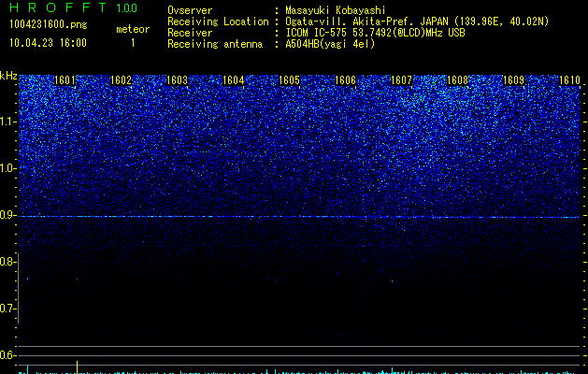Click the meteor count value 1
This screenshot has height=374, width=588.
click(x=133, y=43)
